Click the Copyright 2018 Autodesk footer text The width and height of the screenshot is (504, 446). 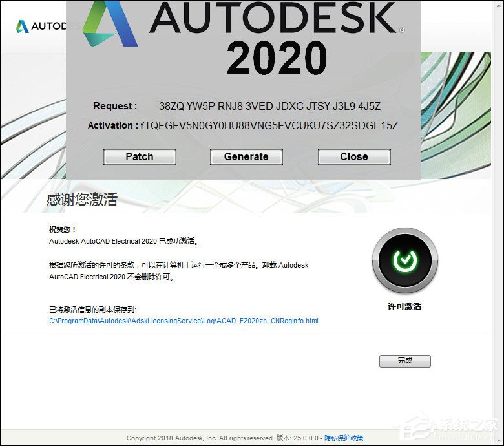point(200,438)
